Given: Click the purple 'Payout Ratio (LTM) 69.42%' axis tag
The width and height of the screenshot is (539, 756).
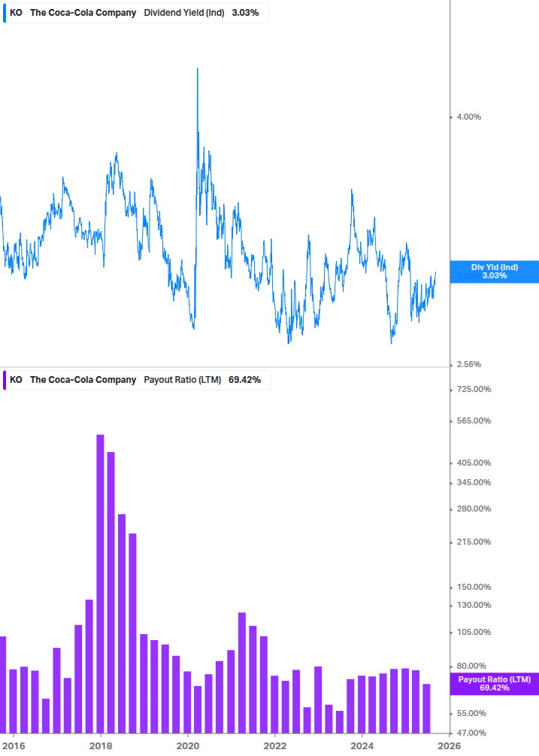Looking at the screenshot, I should tap(494, 684).
